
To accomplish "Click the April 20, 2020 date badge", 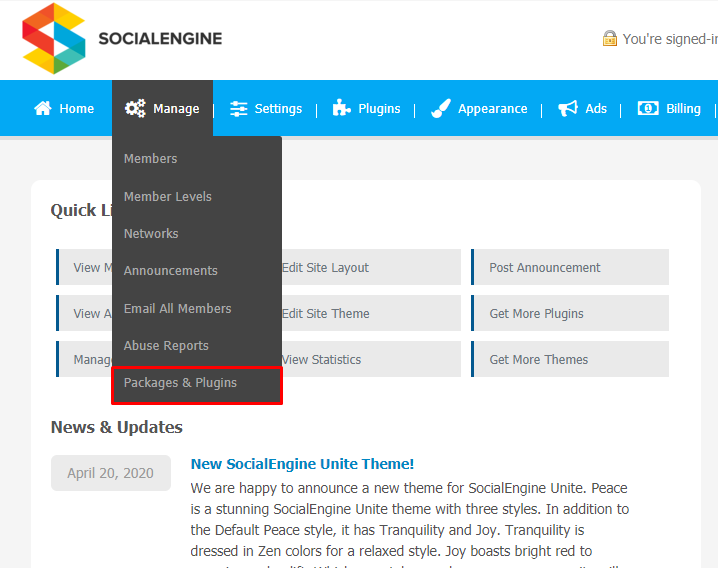I will [x=111, y=473].
